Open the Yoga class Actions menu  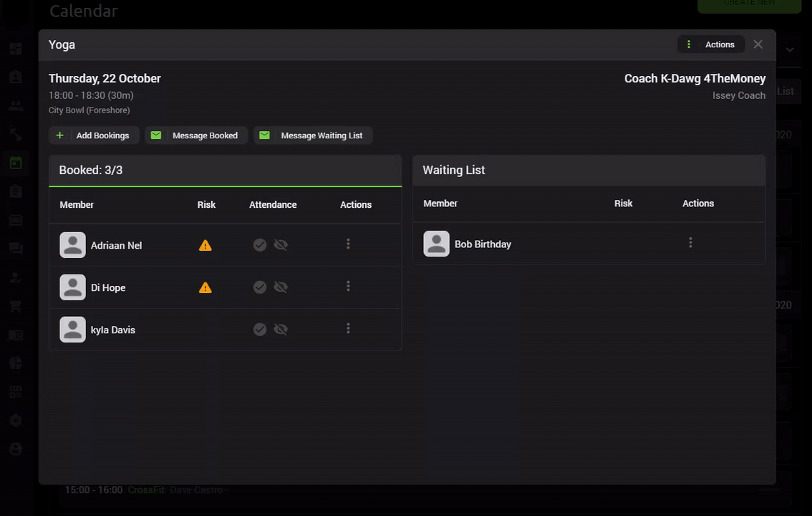710,44
